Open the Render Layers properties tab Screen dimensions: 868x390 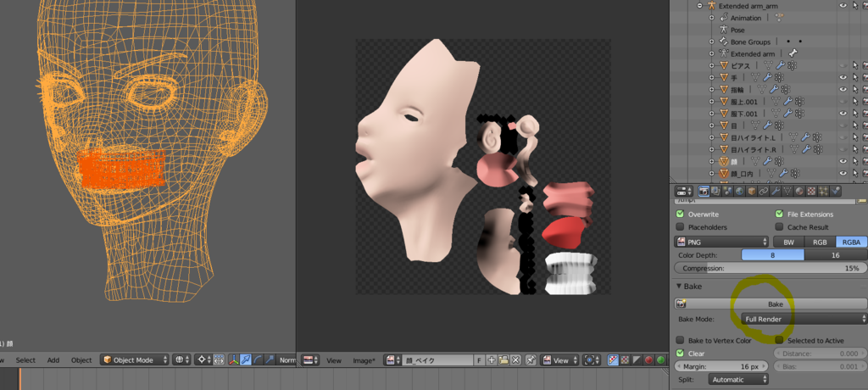pos(715,191)
